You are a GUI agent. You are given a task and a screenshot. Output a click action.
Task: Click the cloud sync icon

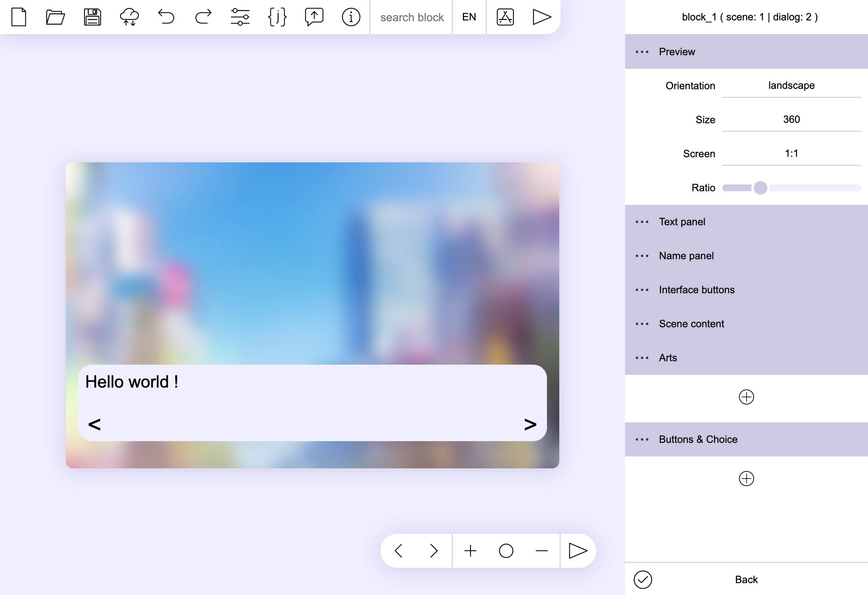129,17
